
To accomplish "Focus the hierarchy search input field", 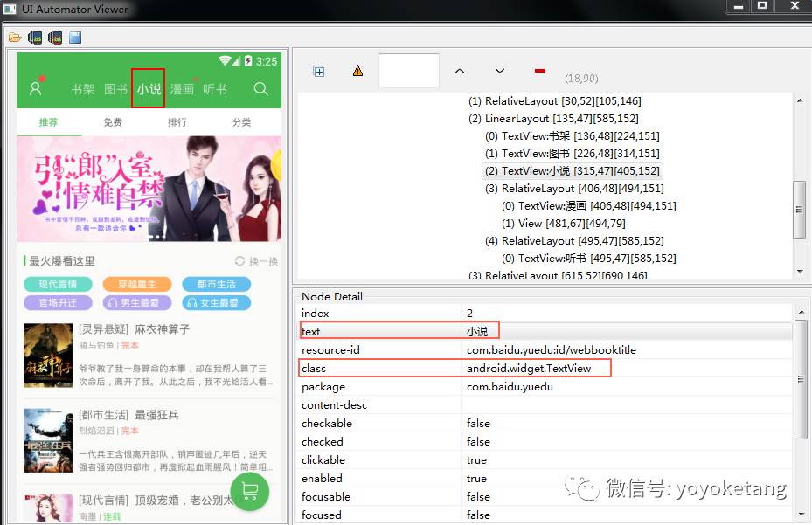I will point(409,71).
